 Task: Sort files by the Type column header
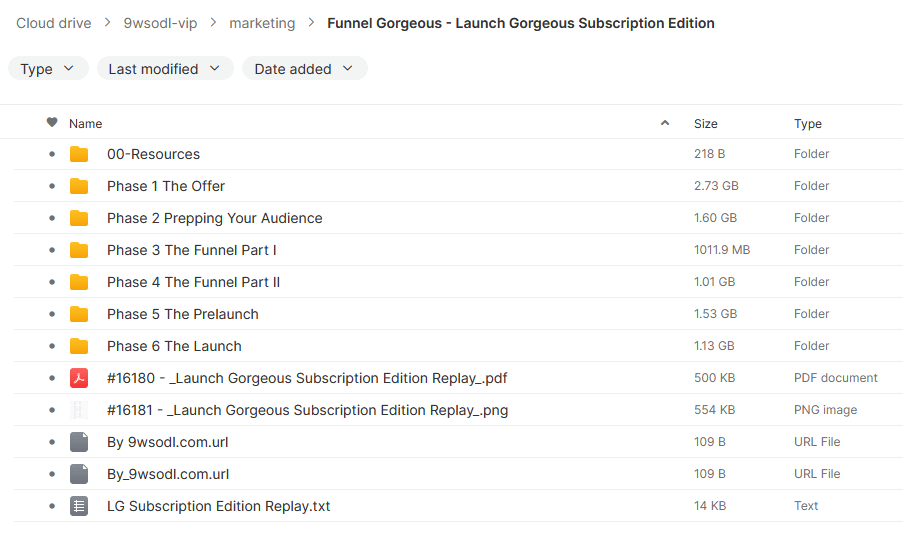click(x=807, y=124)
